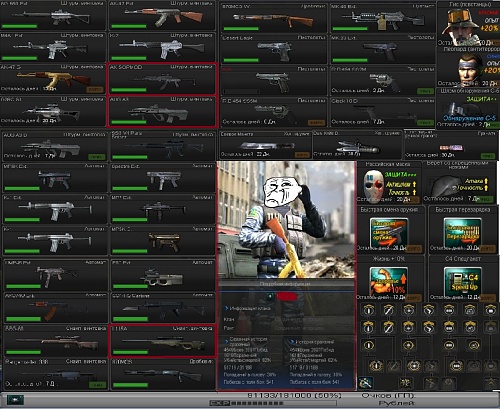
Task: Pick the Desert Eagle pistol
Action: click(273, 49)
